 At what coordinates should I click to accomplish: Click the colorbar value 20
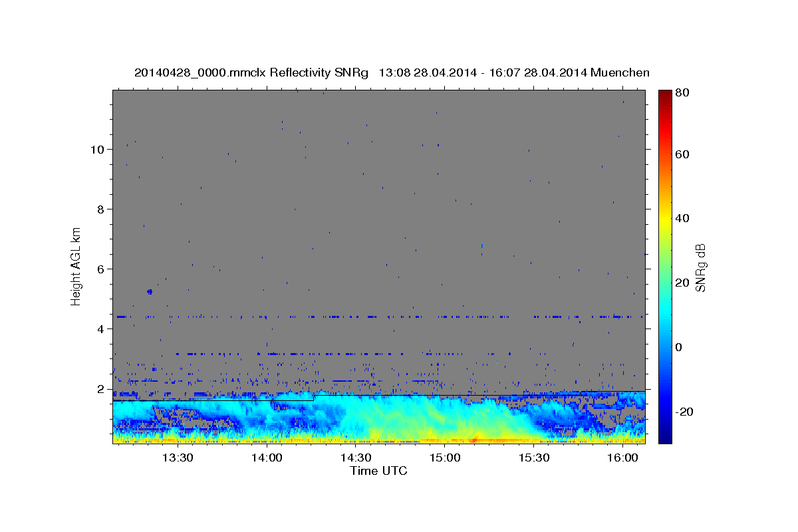(683, 283)
